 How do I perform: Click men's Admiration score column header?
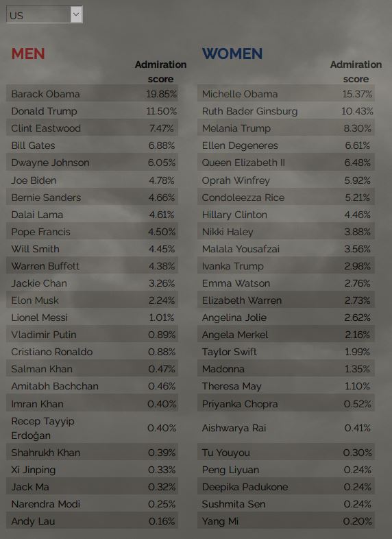(x=160, y=71)
